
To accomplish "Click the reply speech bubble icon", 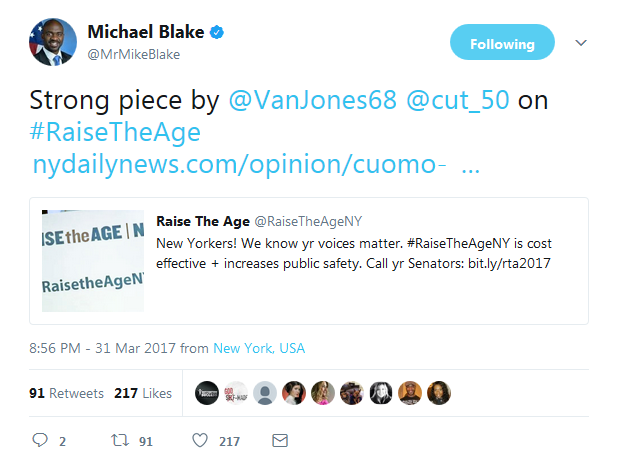I will pos(40,440).
